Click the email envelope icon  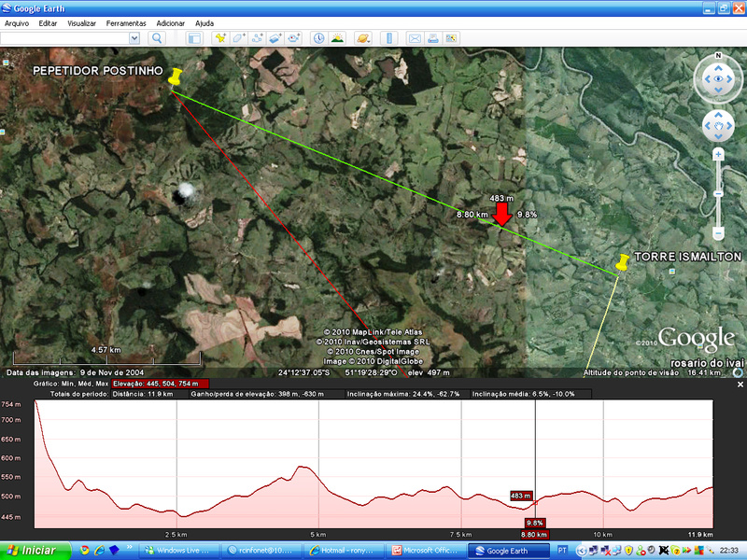click(x=415, y=38)
